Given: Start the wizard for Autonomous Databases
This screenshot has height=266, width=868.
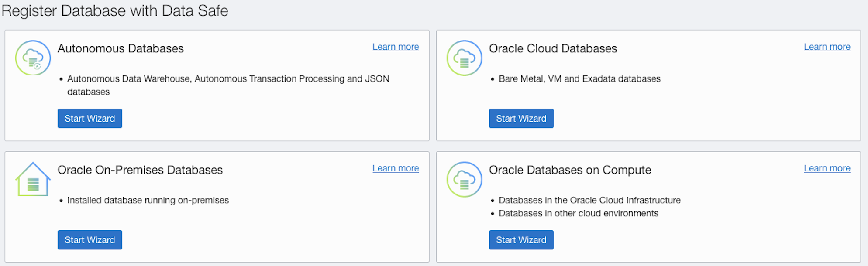Looking at the screenshot, I should pyautogui.click(x=90, y=119).
